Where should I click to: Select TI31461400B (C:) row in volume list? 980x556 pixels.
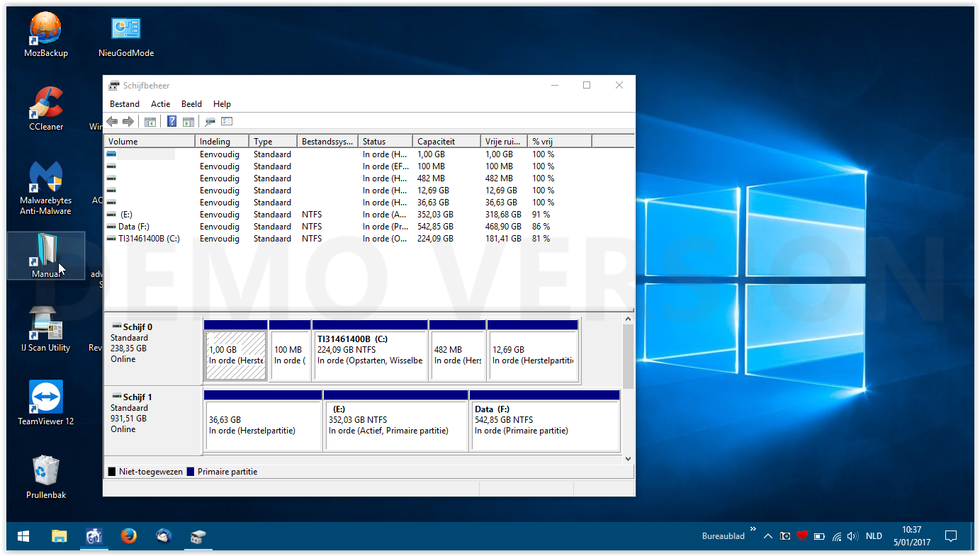[149, 239]
